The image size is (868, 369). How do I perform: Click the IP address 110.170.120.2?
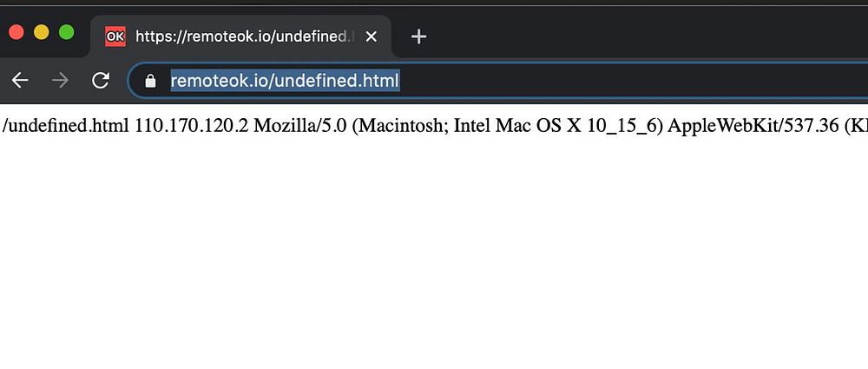click(192, 126)
